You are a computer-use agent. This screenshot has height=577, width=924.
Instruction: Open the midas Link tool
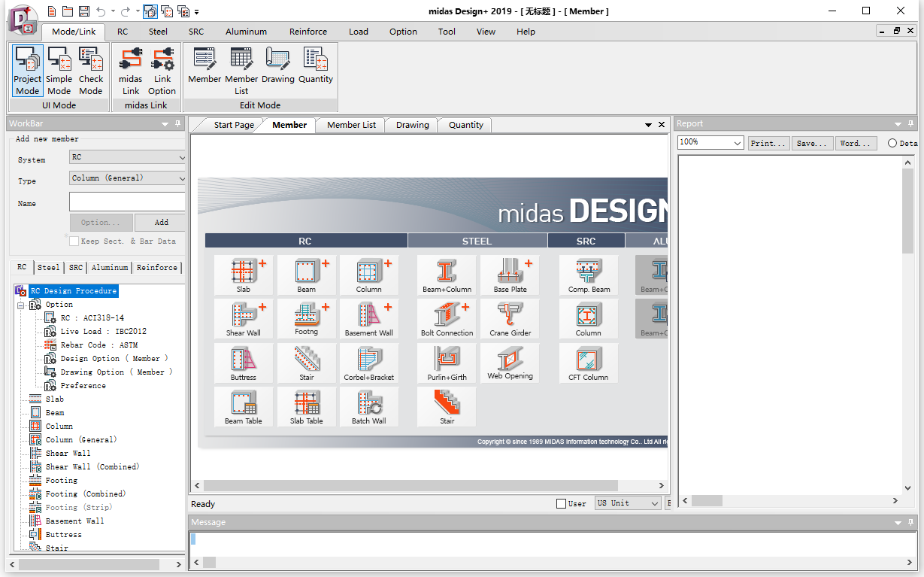pos(131,71)
